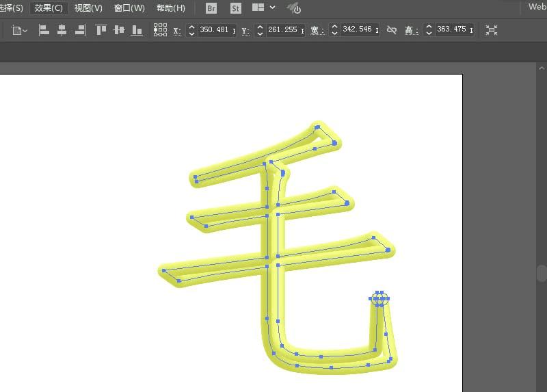Open the 选择(S) menu
Viewport: 547px width, 392px height.
(12, 8)
